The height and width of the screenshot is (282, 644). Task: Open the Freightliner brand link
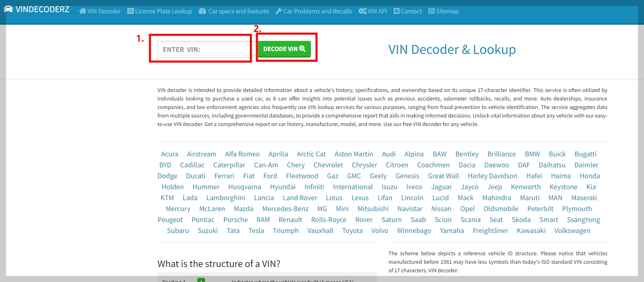490,231
